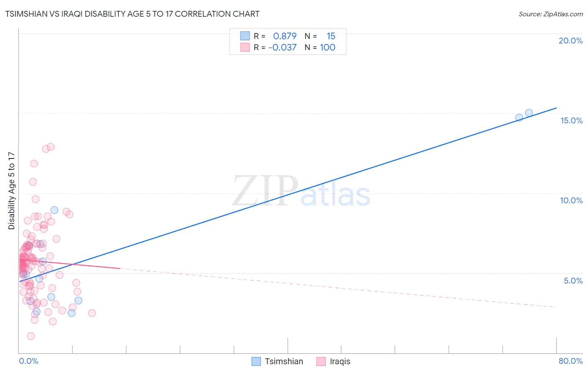Click the Disability Age 5 to 17 axis title
This screenshot has width=588, height=373.
pyautogui.click(x=11, y=191)
